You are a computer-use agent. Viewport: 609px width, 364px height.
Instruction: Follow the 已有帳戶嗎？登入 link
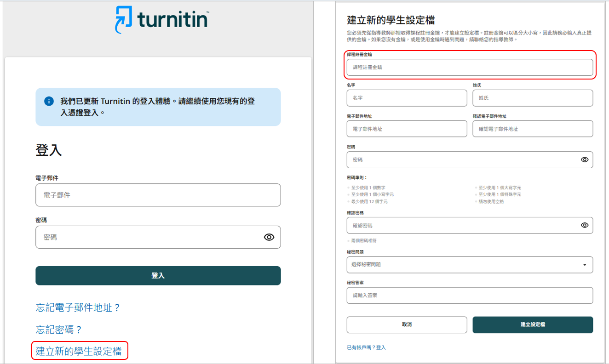(366, 347)
